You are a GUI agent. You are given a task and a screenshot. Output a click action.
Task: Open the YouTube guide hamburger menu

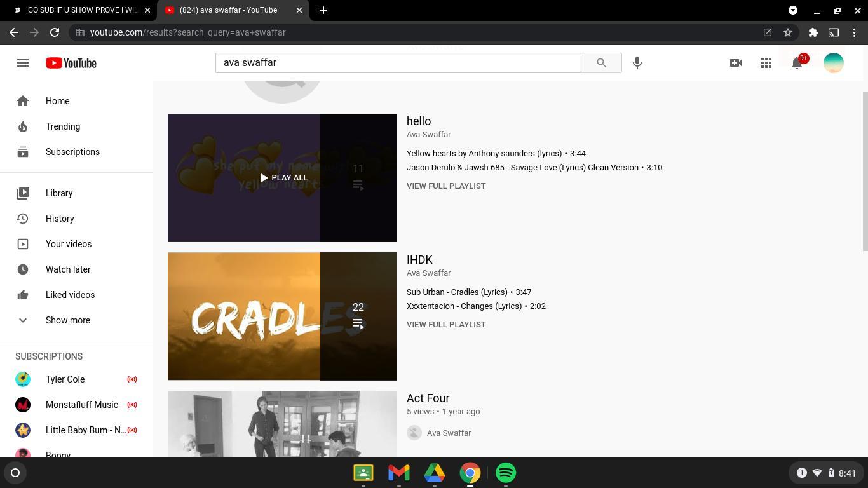(x=23, y=63)
